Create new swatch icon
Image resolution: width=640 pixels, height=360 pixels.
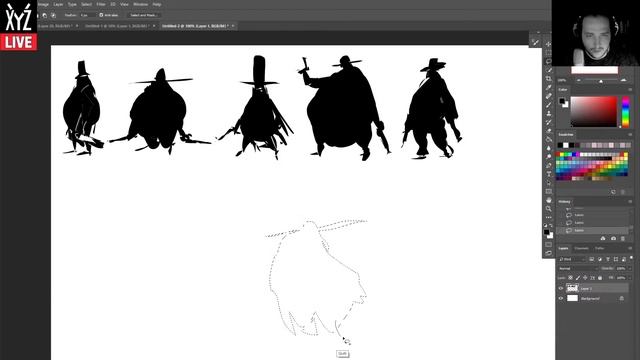613,191
